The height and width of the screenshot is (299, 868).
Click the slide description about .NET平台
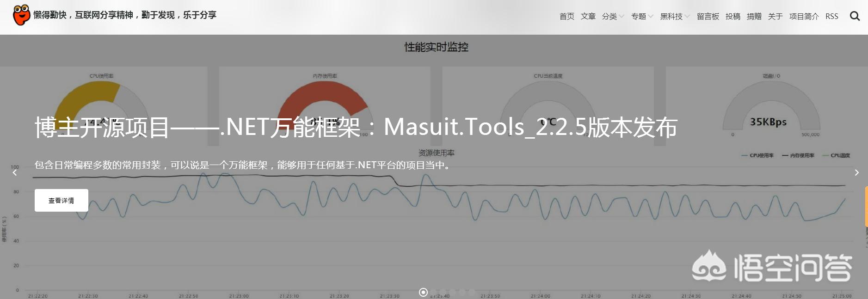(244, 165)
